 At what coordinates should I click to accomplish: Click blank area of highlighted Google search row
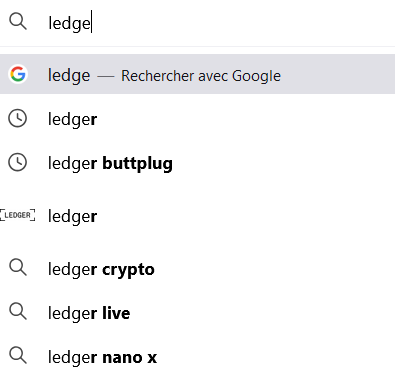337,74
